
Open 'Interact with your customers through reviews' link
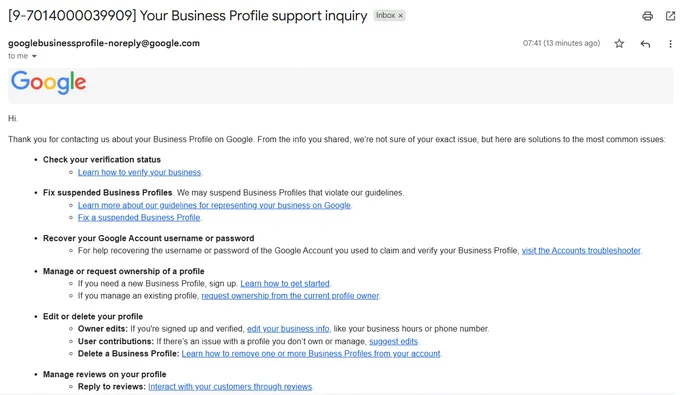point(230,386)
